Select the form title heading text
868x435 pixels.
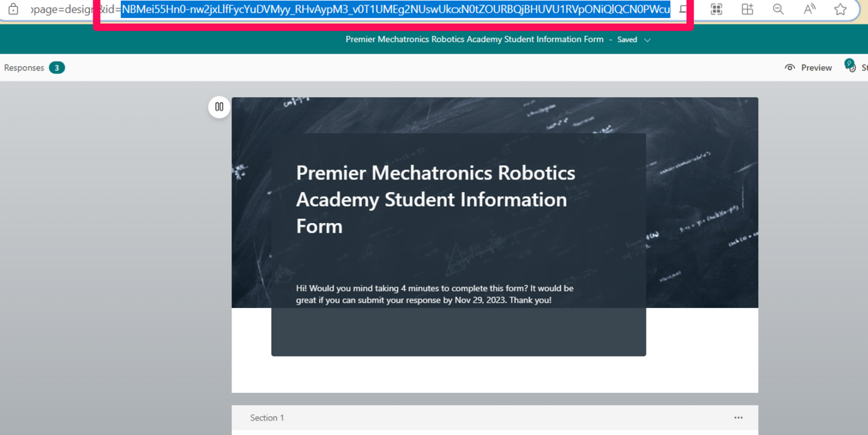tap(435, 199)
